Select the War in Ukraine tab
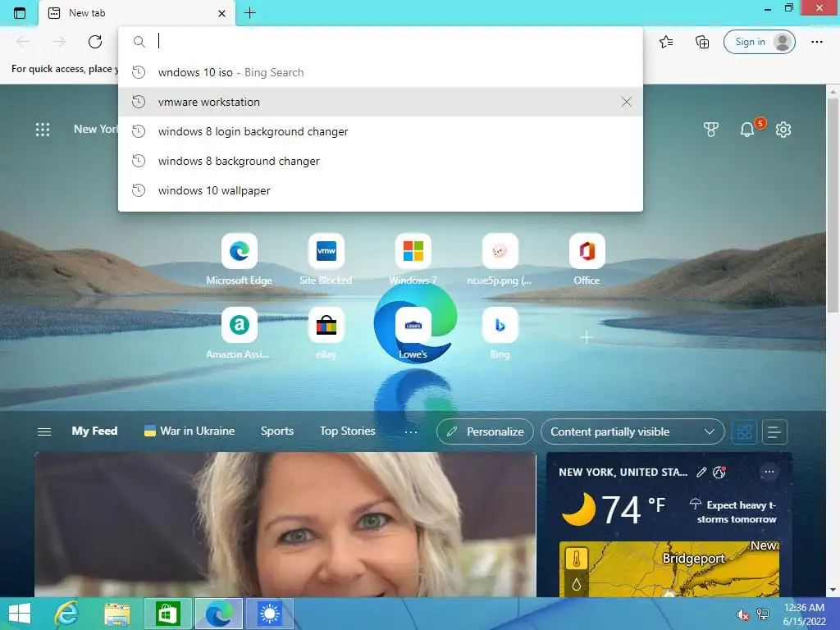840x630 pixels. pos(189,431)
